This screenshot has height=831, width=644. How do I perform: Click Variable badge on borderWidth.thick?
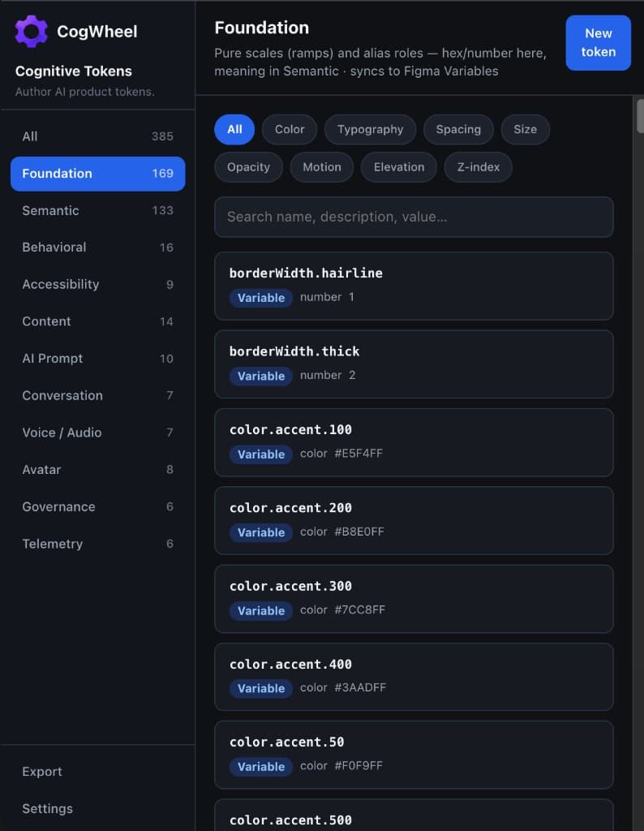(x=261, y=376)
